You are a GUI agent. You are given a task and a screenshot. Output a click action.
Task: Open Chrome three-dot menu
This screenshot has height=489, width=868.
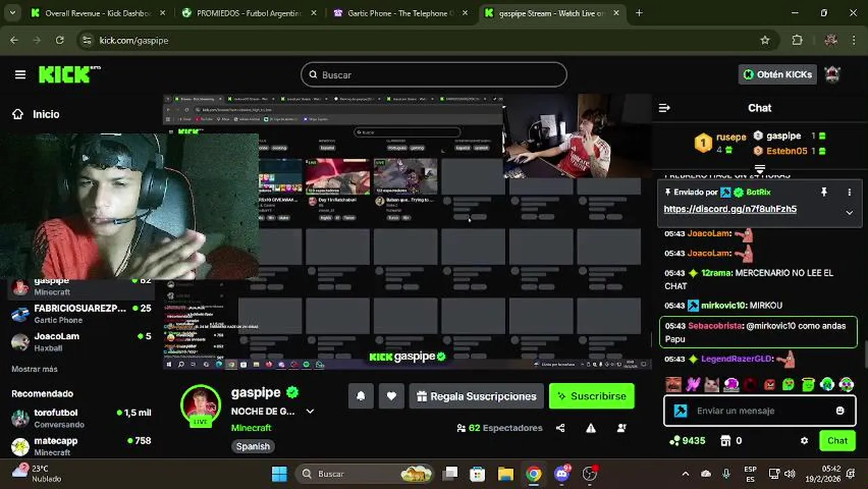[x=853, y=40]
